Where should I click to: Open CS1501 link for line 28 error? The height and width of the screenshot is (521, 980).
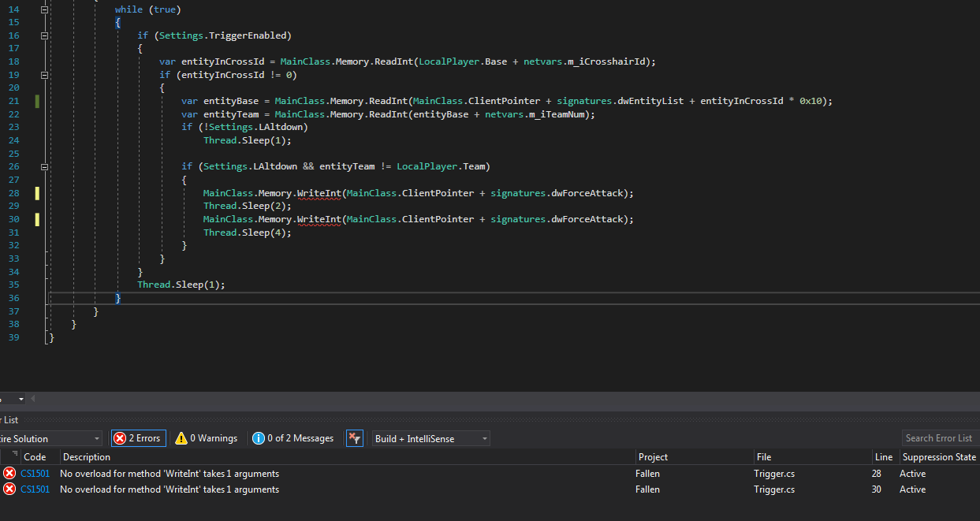coord(35,474)
